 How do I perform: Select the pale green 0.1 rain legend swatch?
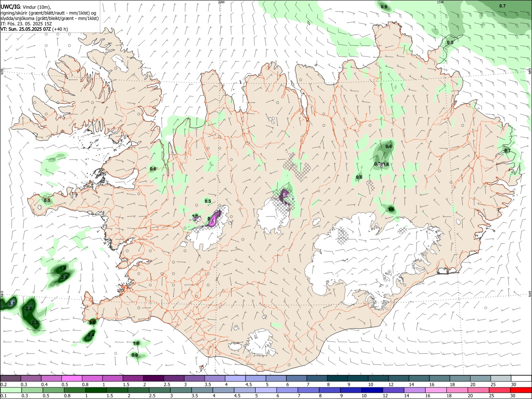click(10, 390)
